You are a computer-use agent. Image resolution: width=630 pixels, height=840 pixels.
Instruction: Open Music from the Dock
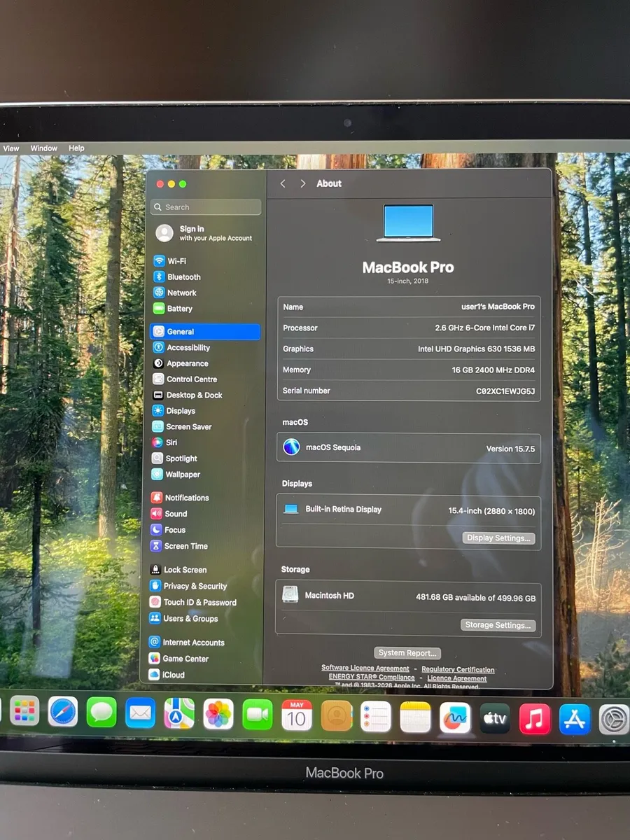click(535, 719)
